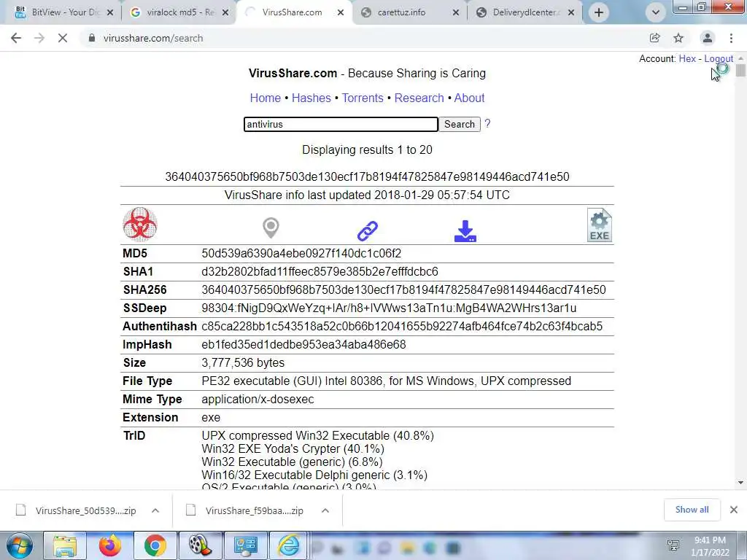Open the Chrome profile avatar icon
Image resolution: width=747 pixels, height=560 pixels.
point(708,38)
